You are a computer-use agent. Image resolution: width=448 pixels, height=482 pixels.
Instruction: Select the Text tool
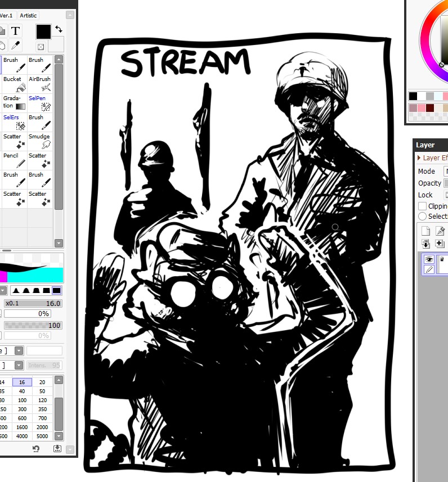(x=15, y=31)
